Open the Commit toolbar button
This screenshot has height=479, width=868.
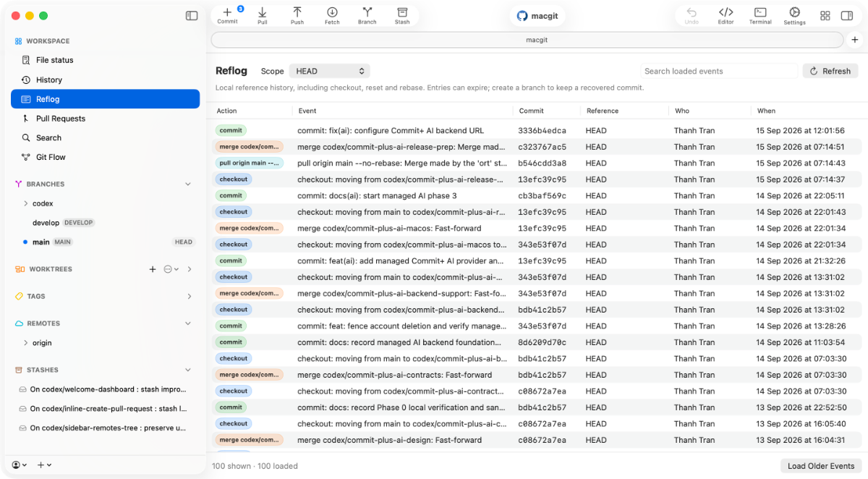(227, 15)
